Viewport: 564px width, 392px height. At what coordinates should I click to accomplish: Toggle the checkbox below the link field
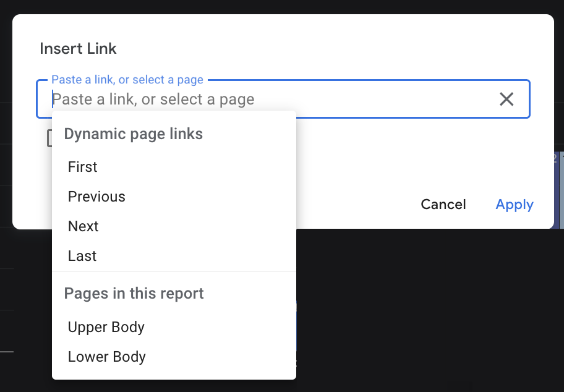pyautogui.click(x=49, y=138)
